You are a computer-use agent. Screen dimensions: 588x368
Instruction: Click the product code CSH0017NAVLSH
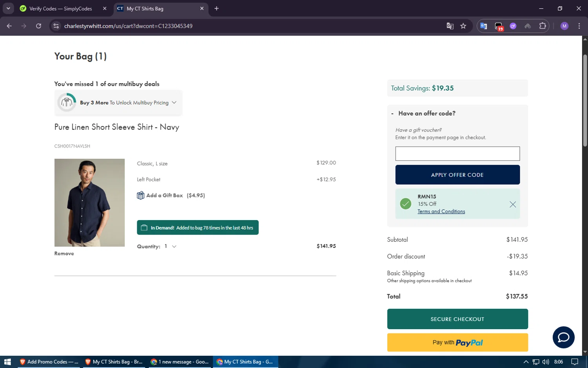coord(72,146)
